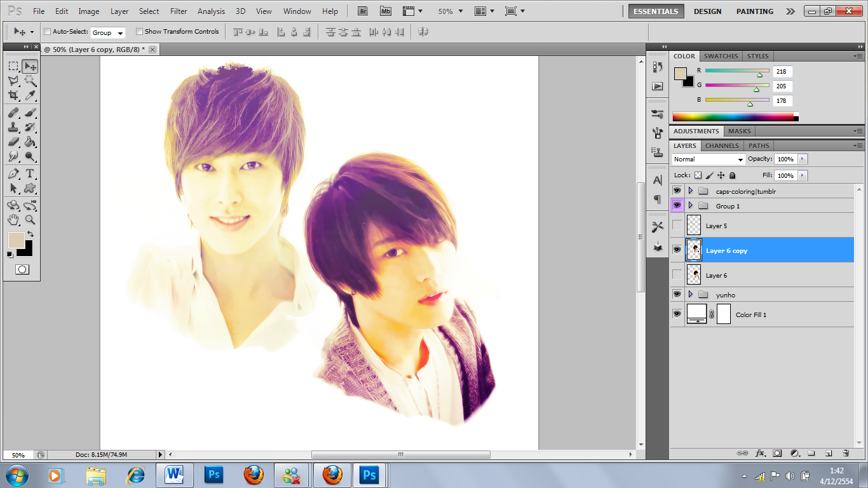
Task: Launch Bridge with the Br button
Action: point(362,11)
